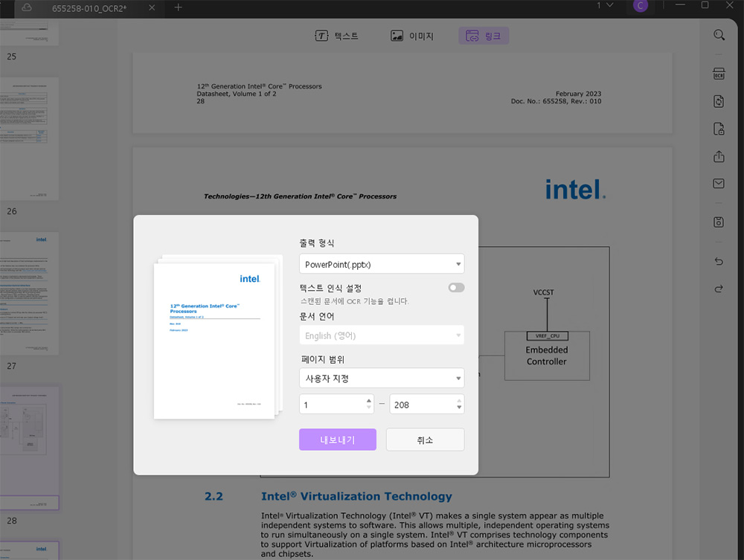Click the save disk icon in right sidebar
Viewport: 744px width, 560px height.
tap(719, 222)
